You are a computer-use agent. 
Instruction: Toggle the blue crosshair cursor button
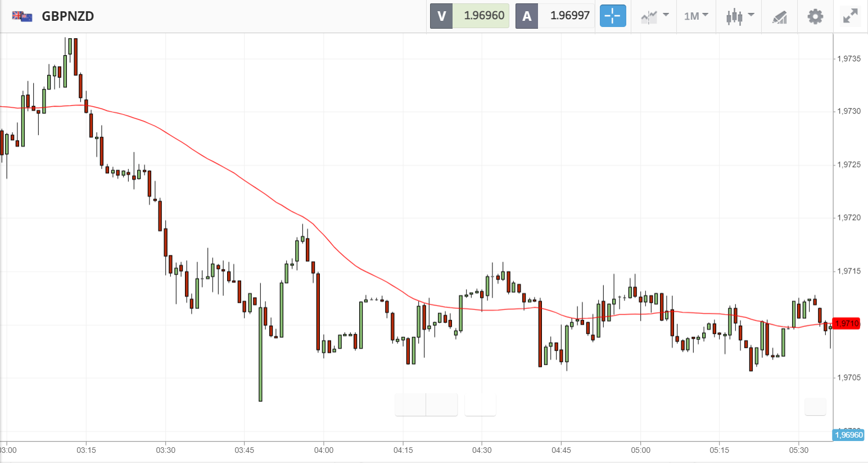coord(612,16)
